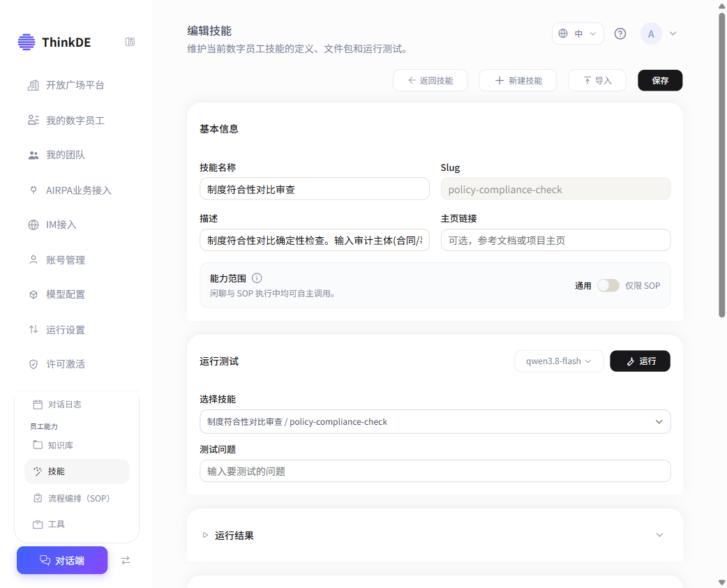Click the 开放广场平台 building icon

33,85
